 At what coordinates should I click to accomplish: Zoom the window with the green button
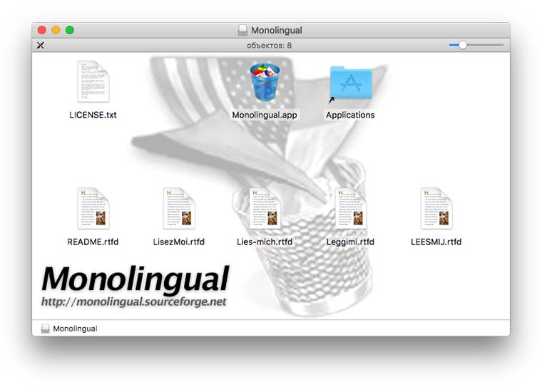point(70,30)
